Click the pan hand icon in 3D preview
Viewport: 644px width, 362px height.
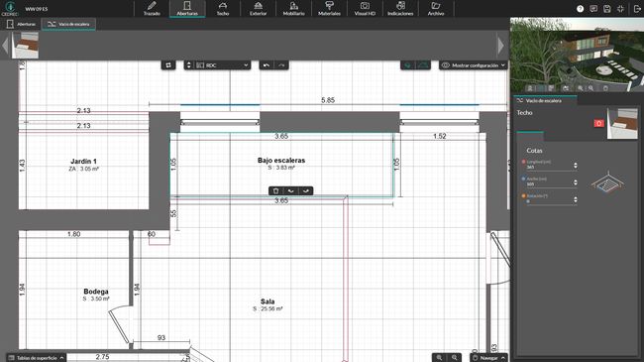pyautogui.click(x=605, y=88)
